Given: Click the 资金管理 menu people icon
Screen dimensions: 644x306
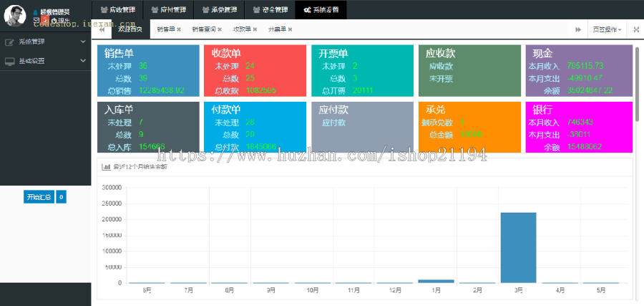Looking at the screenshot, I should coord(256,9).
